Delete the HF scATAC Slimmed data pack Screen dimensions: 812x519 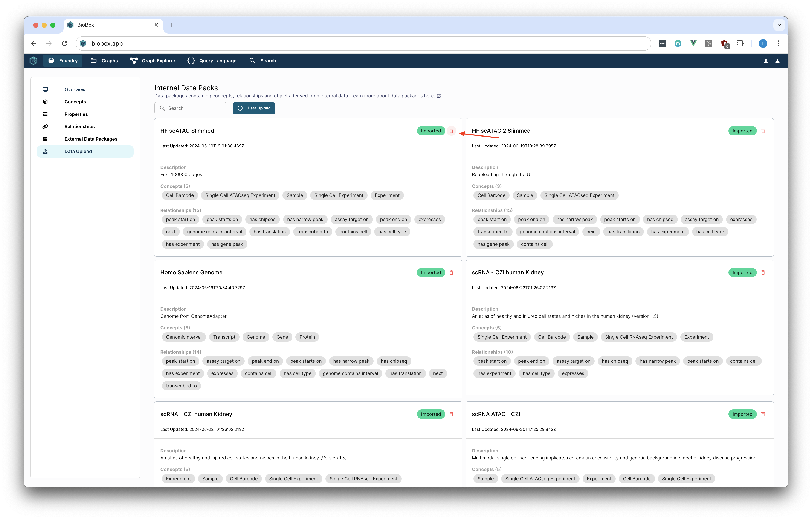(451, 131)
